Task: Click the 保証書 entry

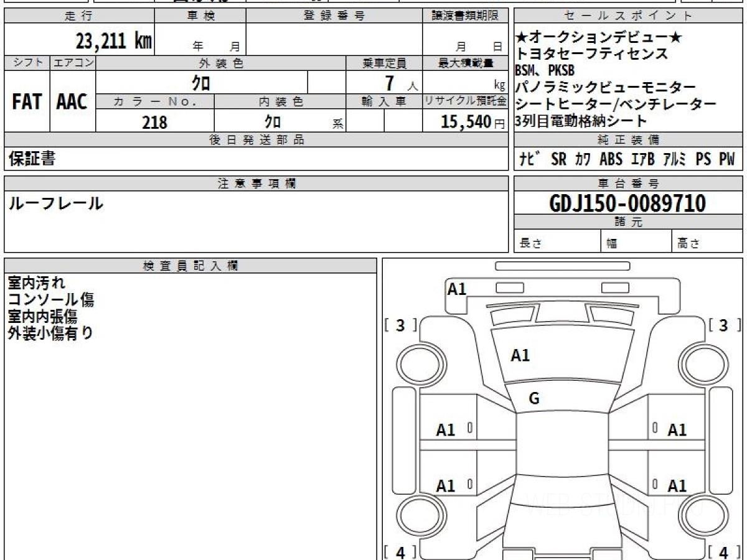Action: click(32, 159)
